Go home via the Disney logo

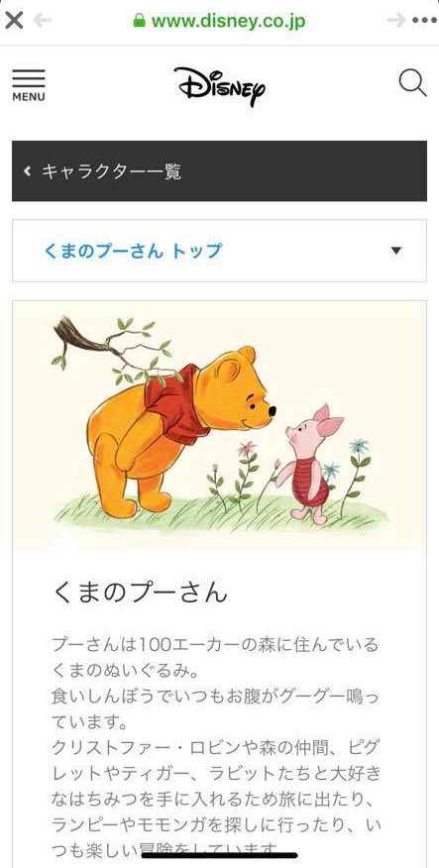tap(220, 86)
